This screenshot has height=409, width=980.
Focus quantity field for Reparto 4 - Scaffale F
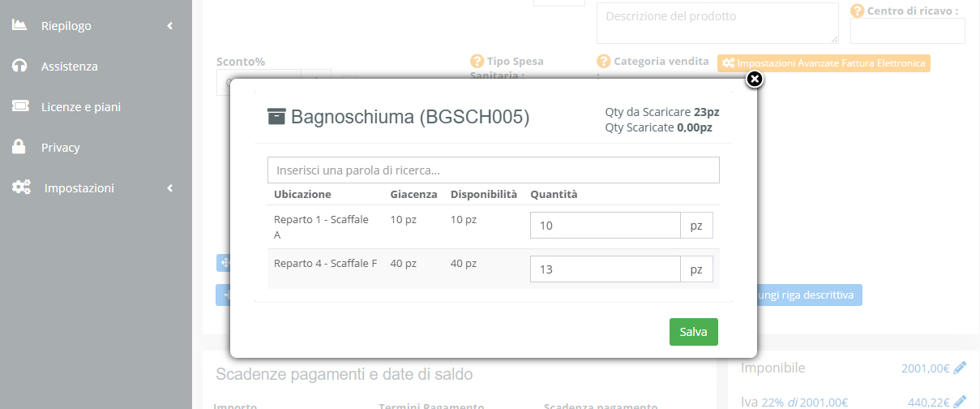pyautogui.click(x=605, y=269)
